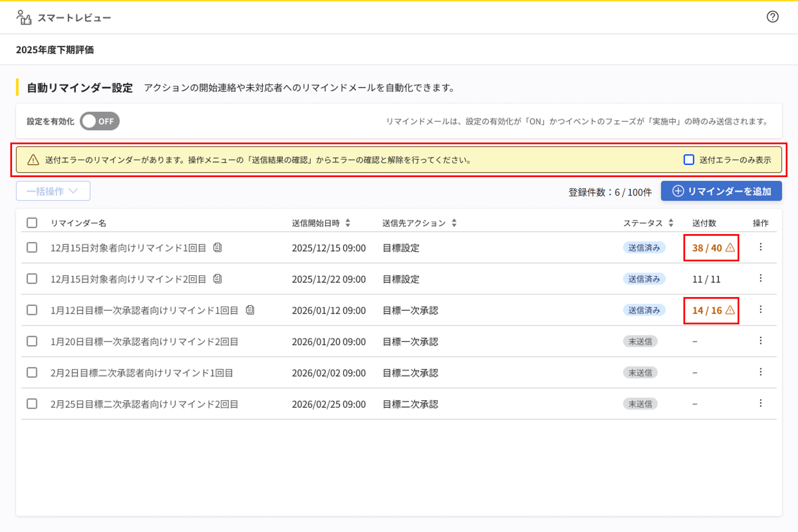
Task: Toggle the 設定を有効化 OFF switch
Action: pyautogui.click(x=100, y=121)
